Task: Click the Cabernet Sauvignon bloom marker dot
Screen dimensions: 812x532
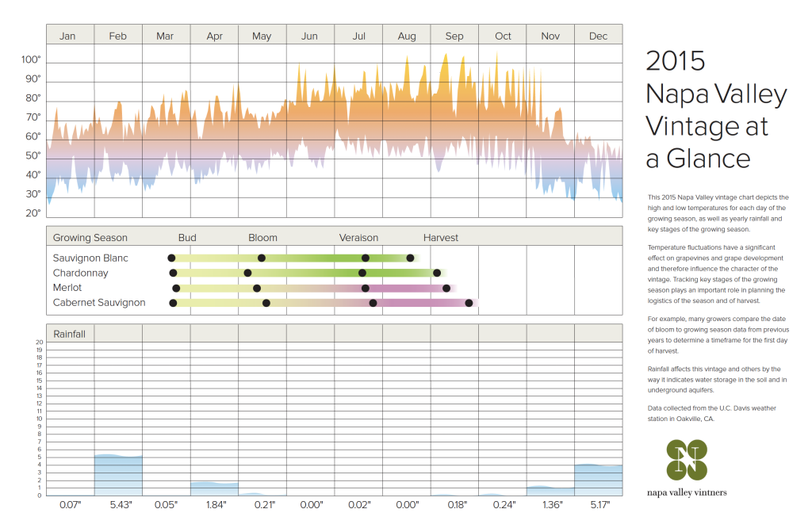Action: coord(266,303)
